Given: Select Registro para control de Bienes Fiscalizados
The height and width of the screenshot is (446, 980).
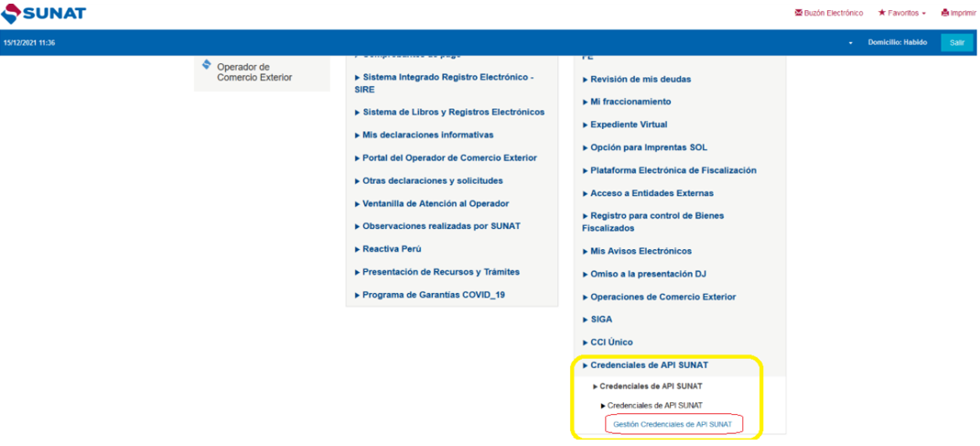Looking at the screenshot, I should point(653,222).
